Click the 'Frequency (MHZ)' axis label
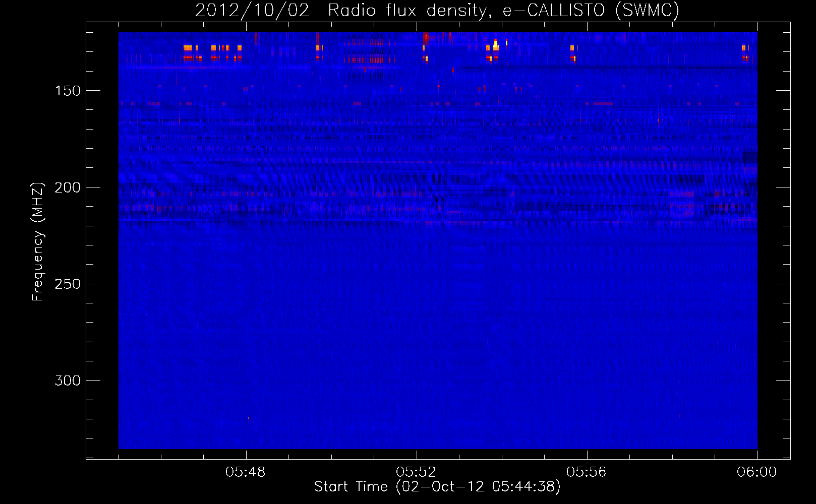This screenshot has height=504, width=816. click(38, 242)
